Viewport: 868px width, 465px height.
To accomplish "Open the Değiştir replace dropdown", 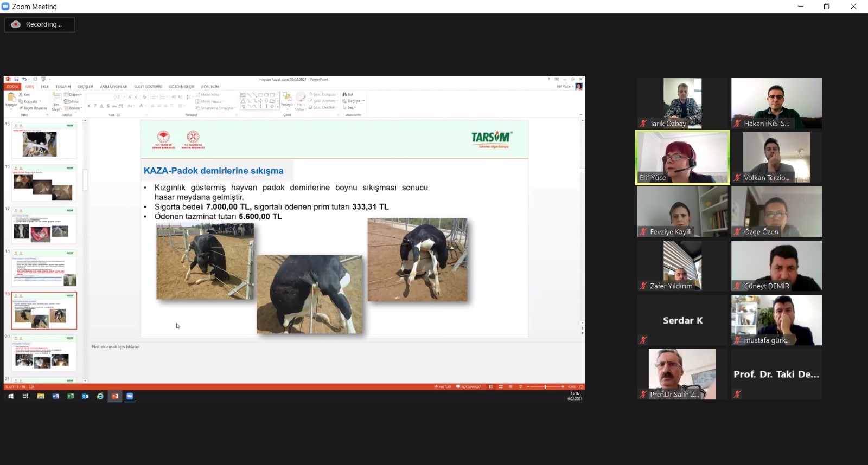I will click(354, 101).
